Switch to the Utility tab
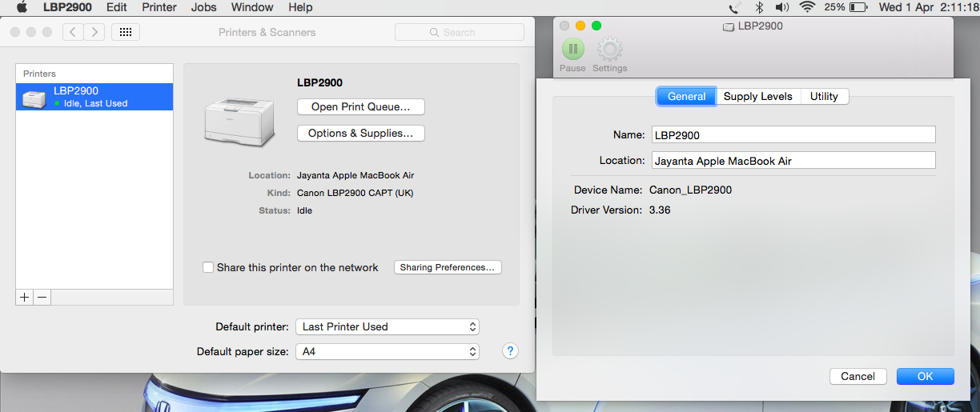 click(824, 96)
